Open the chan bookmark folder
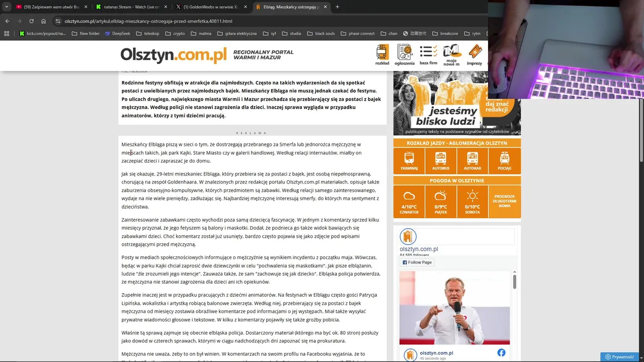Screen dimensions: 644x362 point(389,34)
